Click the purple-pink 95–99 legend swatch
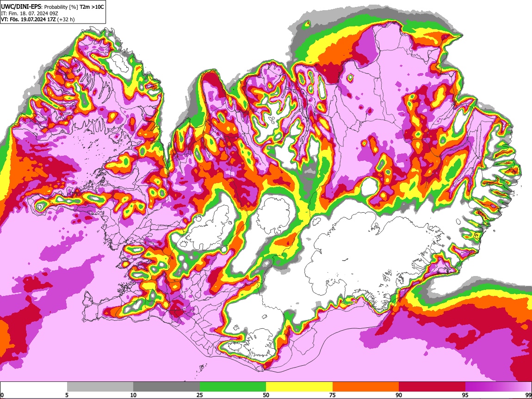The height and width of the screenshot is (399, 532). coord(498,387)
